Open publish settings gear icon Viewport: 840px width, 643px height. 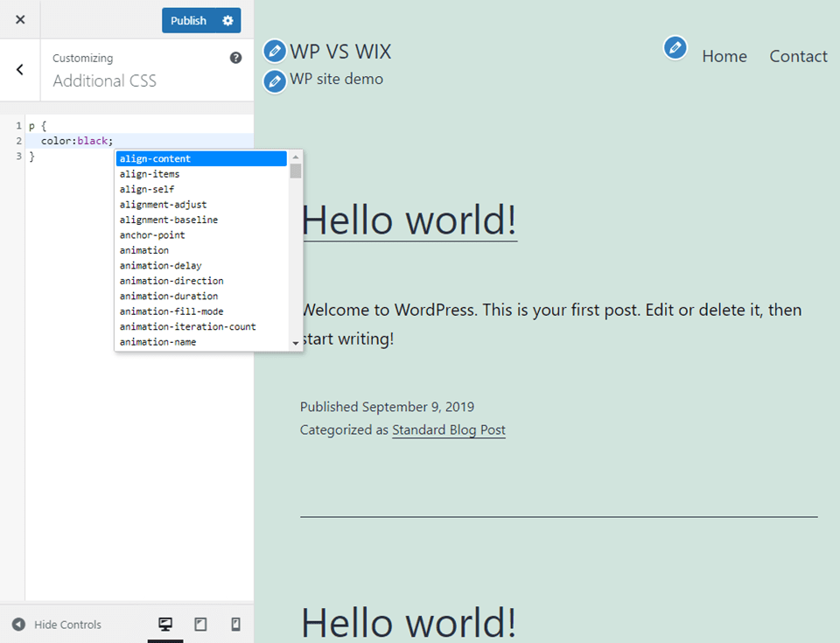coord(228,20)
